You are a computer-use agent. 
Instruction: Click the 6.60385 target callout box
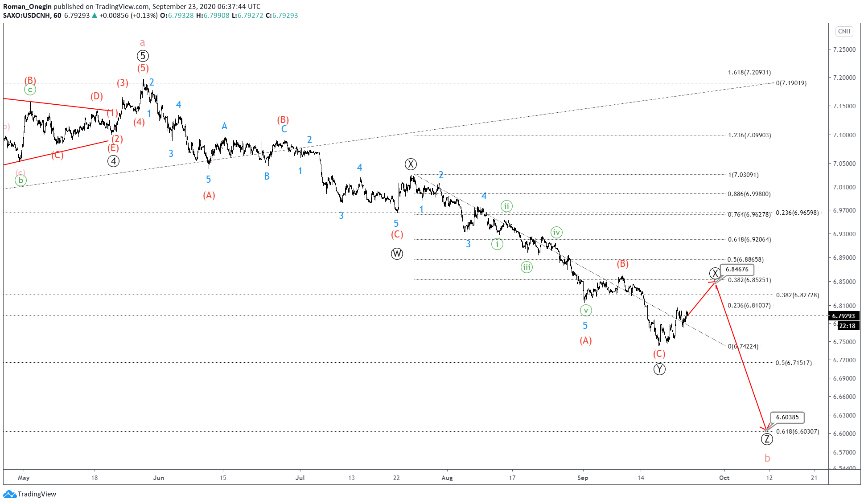(x=787, y=417)
